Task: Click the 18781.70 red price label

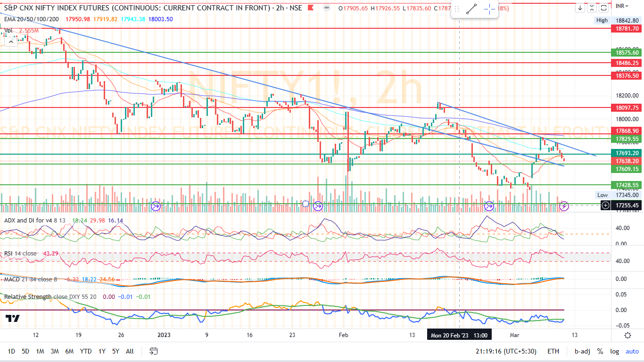Action: 626,29
